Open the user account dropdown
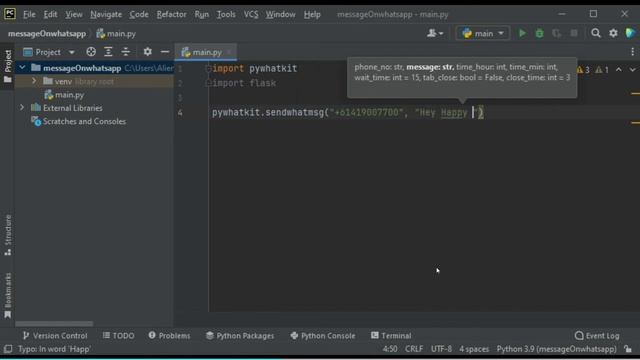Viewport: 640px width, 360px height. pos(435,33)
